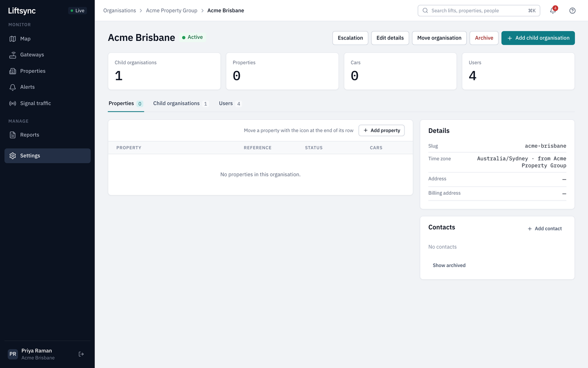
Task: Click the CARS column header
Action: 376,148
